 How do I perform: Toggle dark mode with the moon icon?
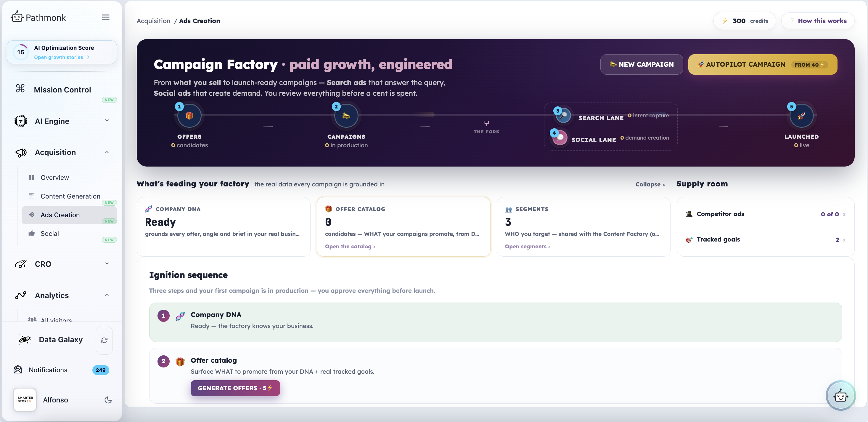tap(108, 400)
